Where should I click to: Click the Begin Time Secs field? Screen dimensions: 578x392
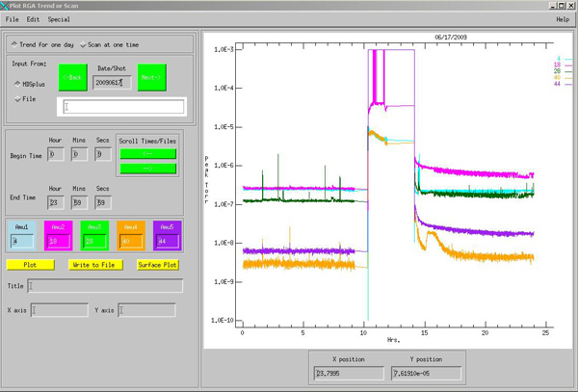[x=103, y=154]
